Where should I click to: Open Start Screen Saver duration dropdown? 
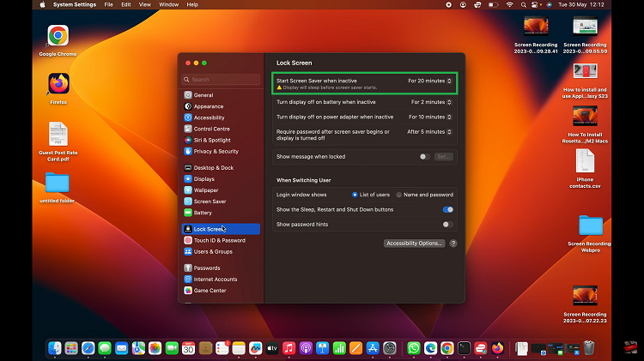[x=429, y=81]
